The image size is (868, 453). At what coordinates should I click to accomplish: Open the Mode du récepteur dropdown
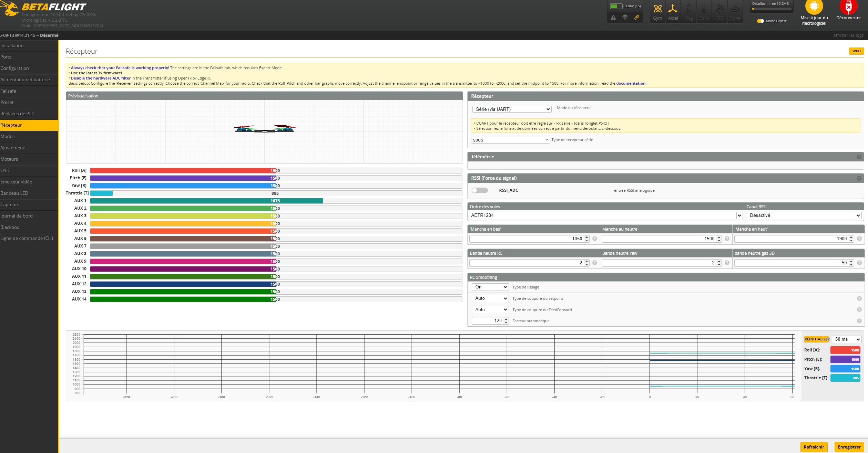pos(512,109)
